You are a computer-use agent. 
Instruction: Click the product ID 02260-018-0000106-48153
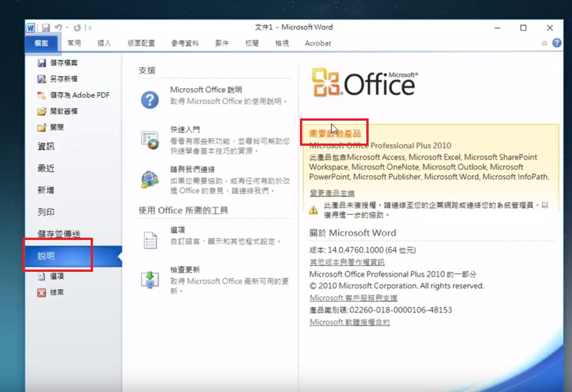pos(401,310)
